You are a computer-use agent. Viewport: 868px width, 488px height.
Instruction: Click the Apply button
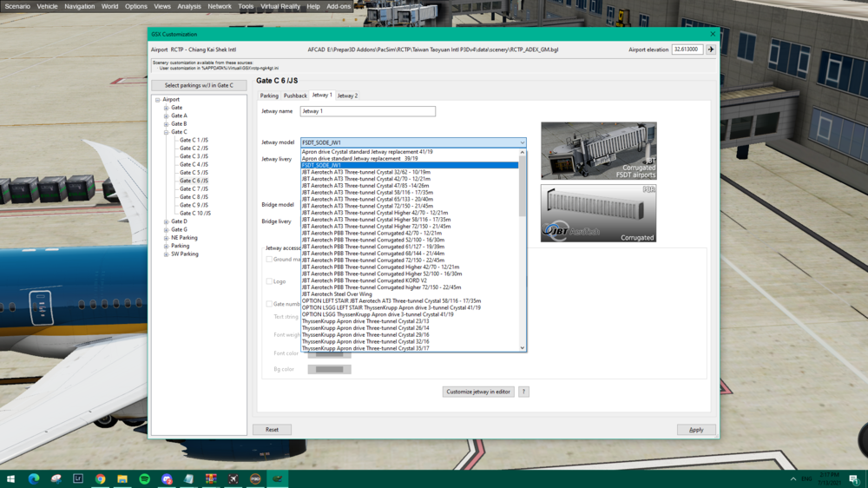point(696,430)
